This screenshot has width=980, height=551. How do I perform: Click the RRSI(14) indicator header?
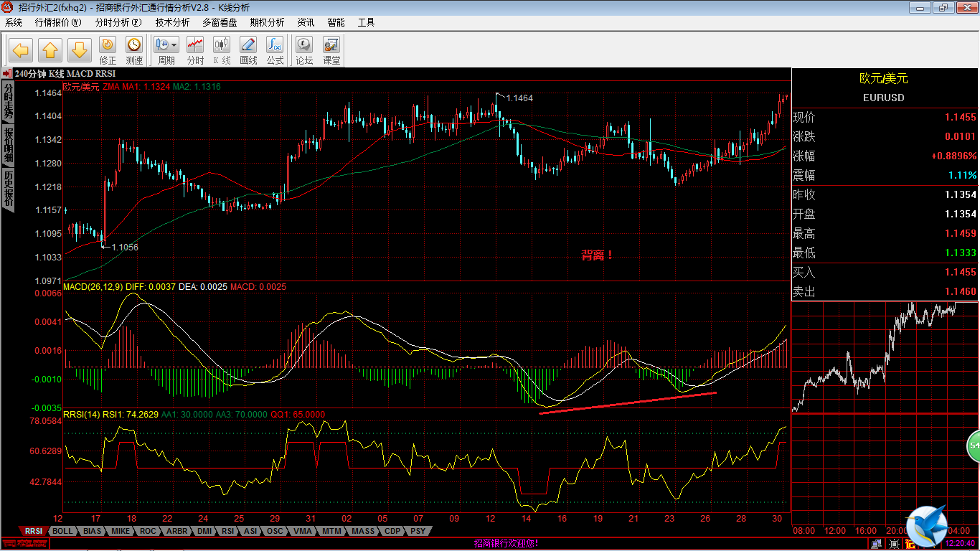pyautogui.click(x=82, y=414)
